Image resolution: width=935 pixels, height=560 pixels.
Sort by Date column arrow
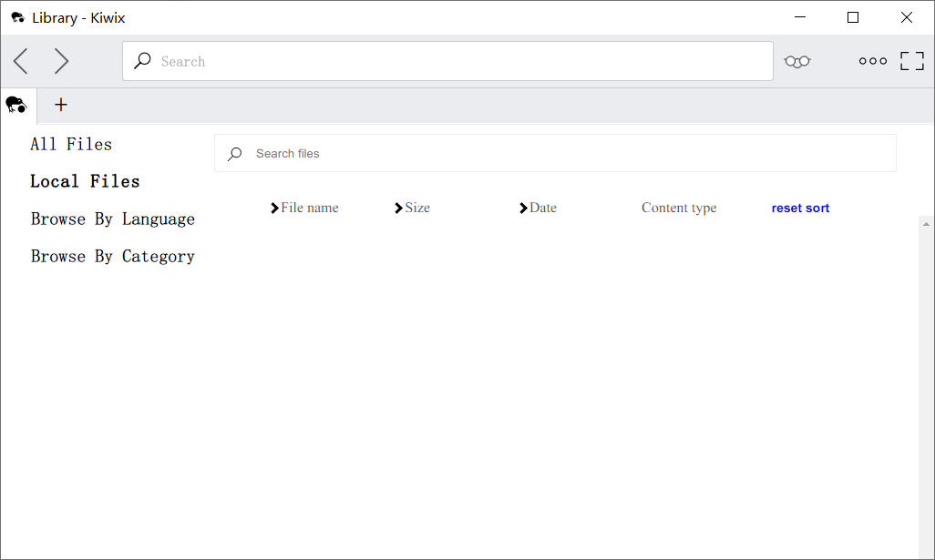(523, 209)
